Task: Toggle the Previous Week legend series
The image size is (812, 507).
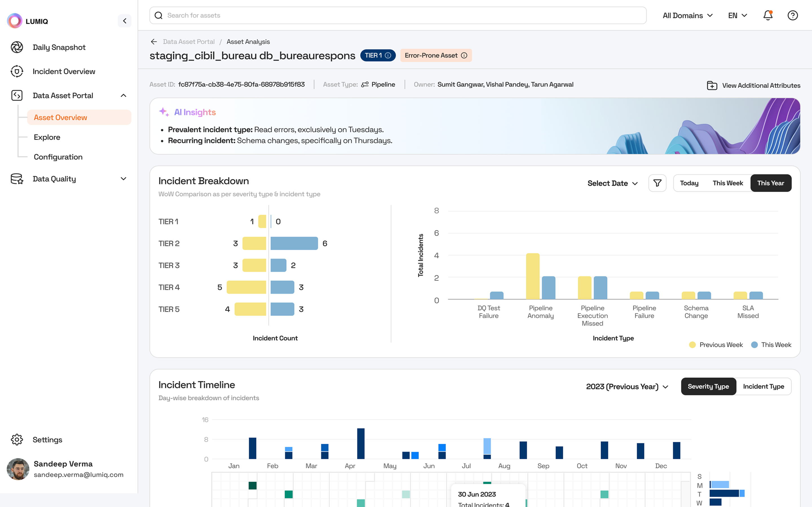Action: (716, 345)
